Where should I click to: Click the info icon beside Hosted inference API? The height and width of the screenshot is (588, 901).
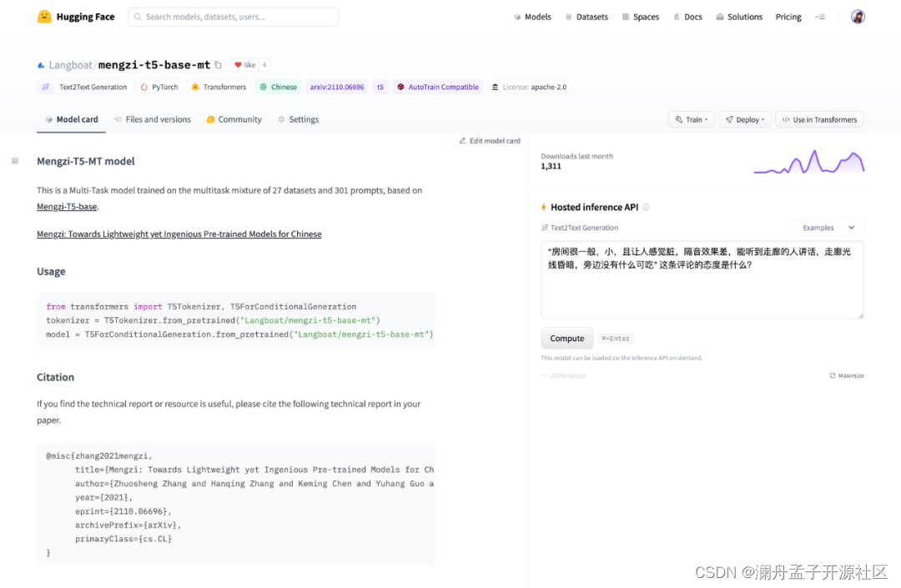pos(646,208)
